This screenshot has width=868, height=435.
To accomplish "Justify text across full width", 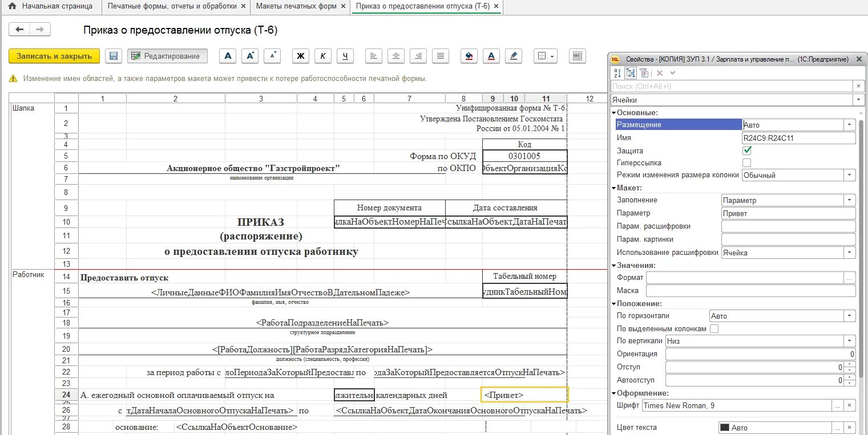I will pyautogui.click(x=440, y=56).
